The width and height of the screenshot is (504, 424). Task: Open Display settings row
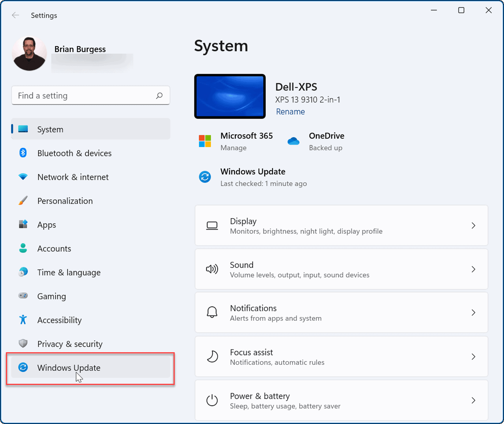click(x=341, y=225)
